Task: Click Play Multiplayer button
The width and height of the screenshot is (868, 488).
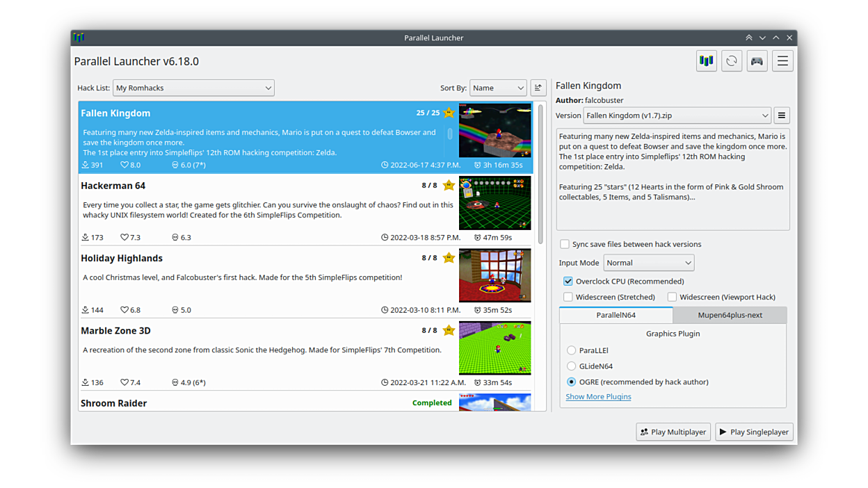Action: point(673,432)
